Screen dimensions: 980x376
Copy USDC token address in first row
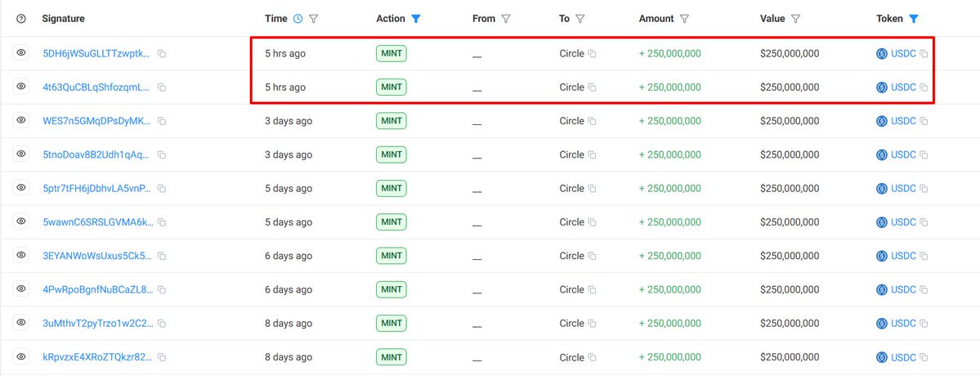(x=924, y=54)
